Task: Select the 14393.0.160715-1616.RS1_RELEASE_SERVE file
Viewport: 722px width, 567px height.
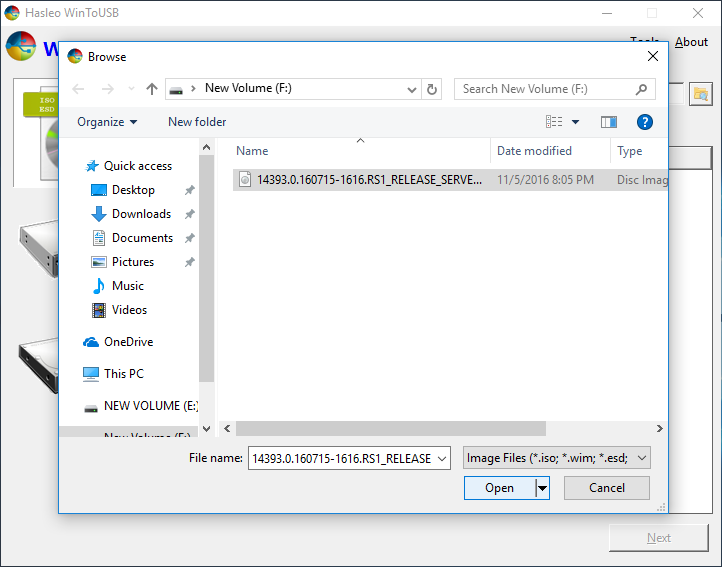Action: pyautogui.click(x=450, y=180)
